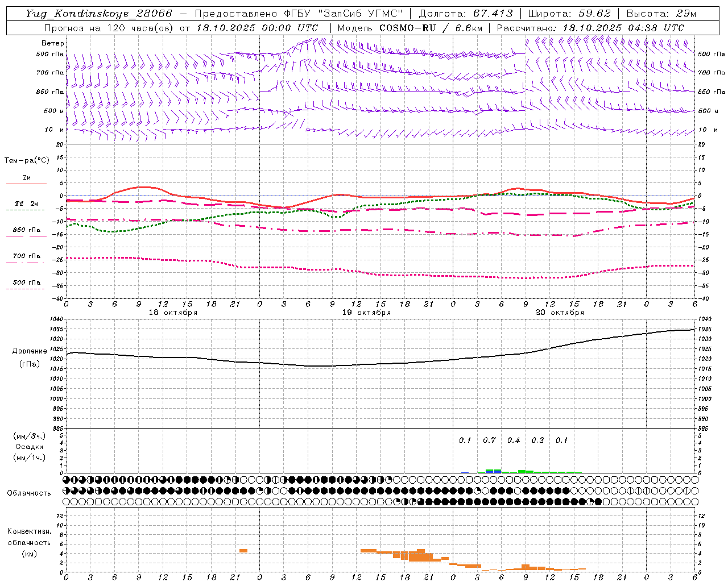Click the Ветер panel label
This screenshot has width=728, height=582.
tap(53, 43)
